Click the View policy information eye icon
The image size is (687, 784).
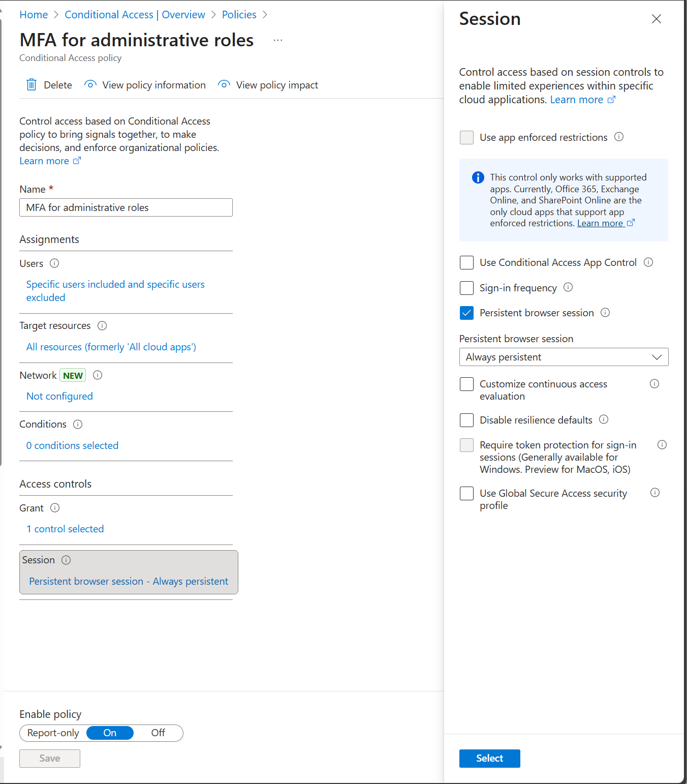90,84
